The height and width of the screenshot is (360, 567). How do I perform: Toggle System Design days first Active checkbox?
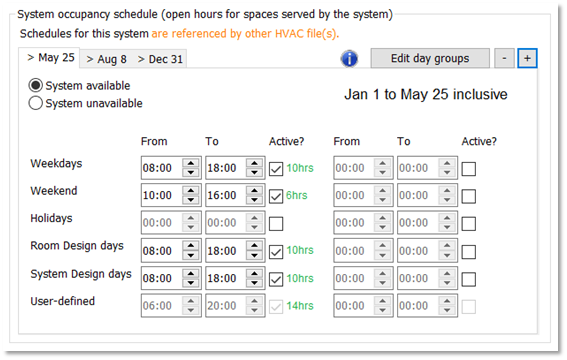(x=276, y=279)
